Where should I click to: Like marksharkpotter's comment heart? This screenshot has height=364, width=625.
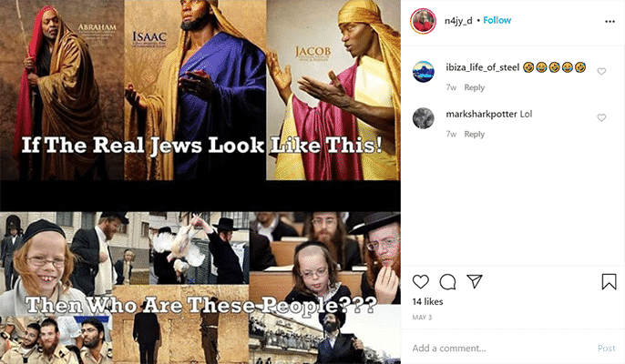click(x=601, y=117)
